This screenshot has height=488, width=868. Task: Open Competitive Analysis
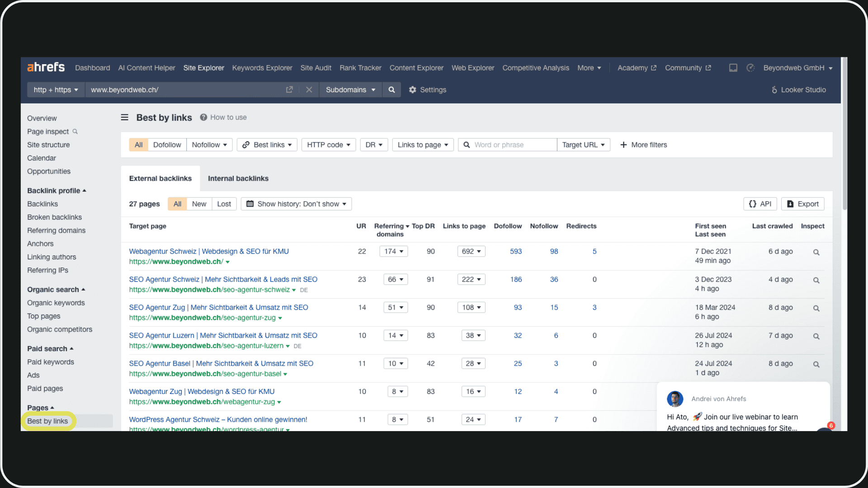pos(536,68)
